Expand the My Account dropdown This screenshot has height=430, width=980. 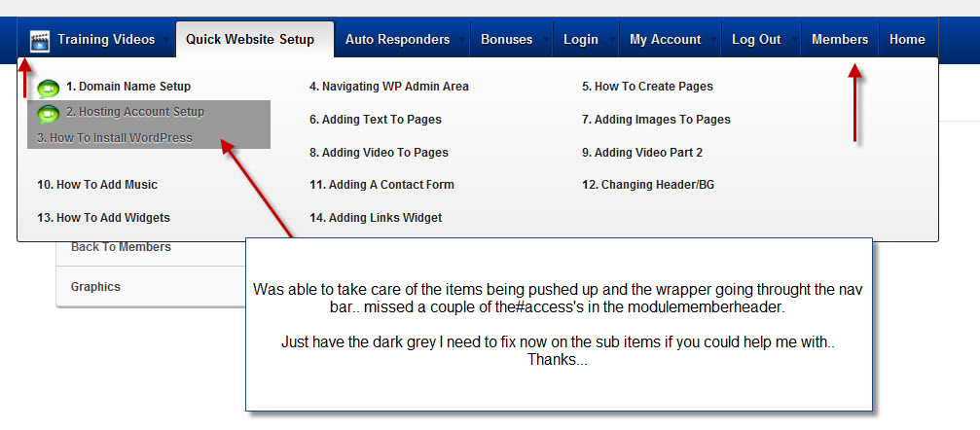tap(665, 40)
